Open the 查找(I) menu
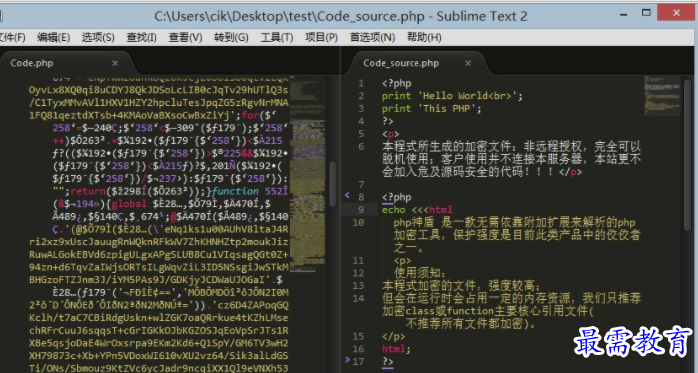The height and width of the screenshot is (373, 698). point(141,37)
